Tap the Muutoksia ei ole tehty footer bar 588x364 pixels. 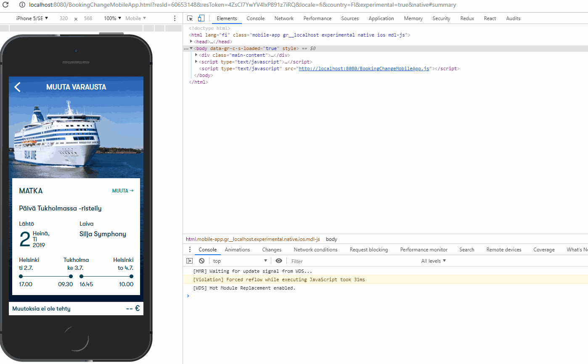coord(76,309)
